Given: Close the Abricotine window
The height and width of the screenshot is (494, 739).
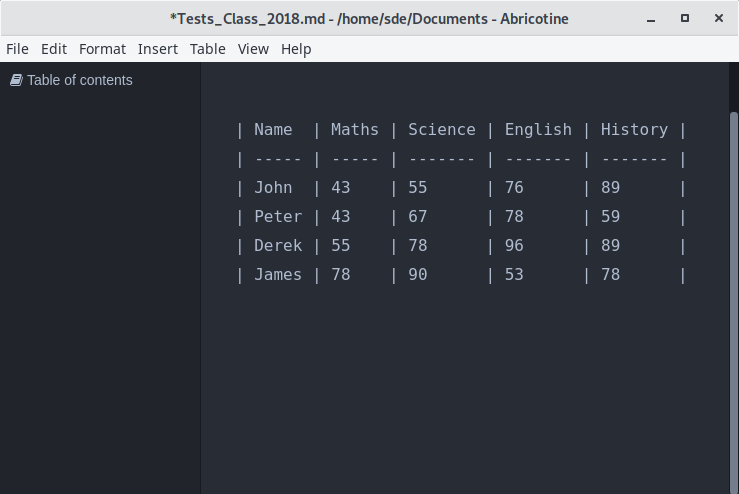Looking at the screenshot, I should [719, 18].
